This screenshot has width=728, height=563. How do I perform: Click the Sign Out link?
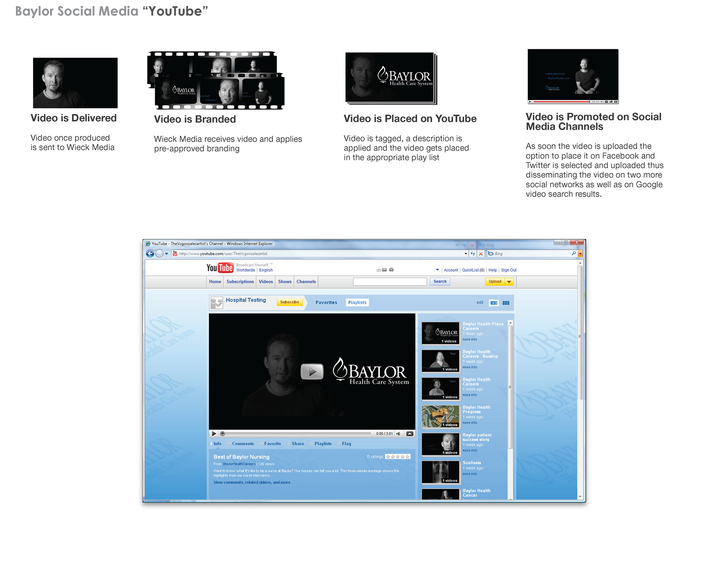tap(508, 270)
